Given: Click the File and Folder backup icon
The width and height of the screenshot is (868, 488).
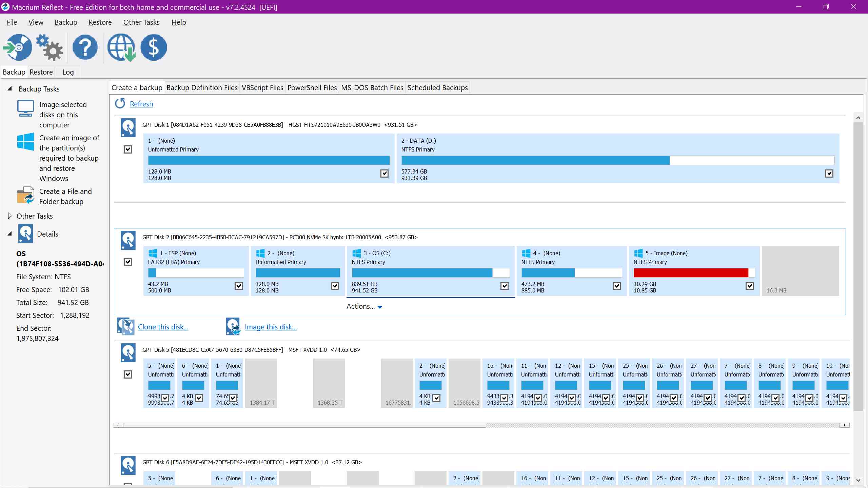Looking at the screenshot, I should point(26,195).
